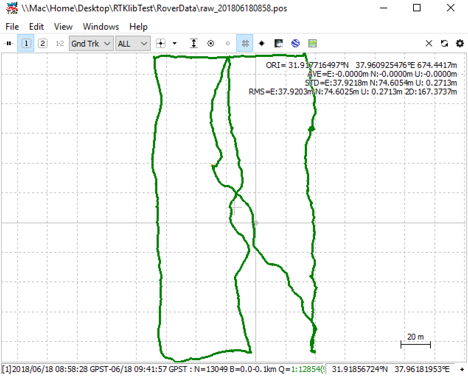Open the blue globe Google Earth view icon
The width and height of the screenshot is (468, 379).
296,43
